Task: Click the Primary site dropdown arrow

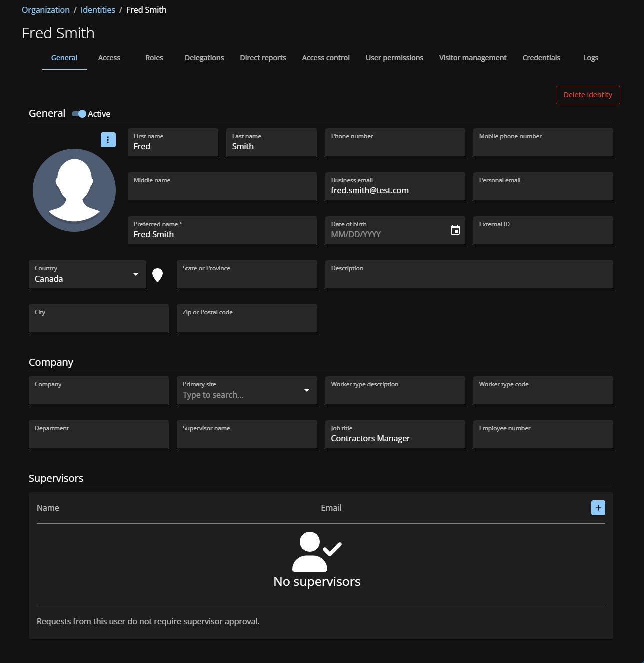Action: coord(306,390)
